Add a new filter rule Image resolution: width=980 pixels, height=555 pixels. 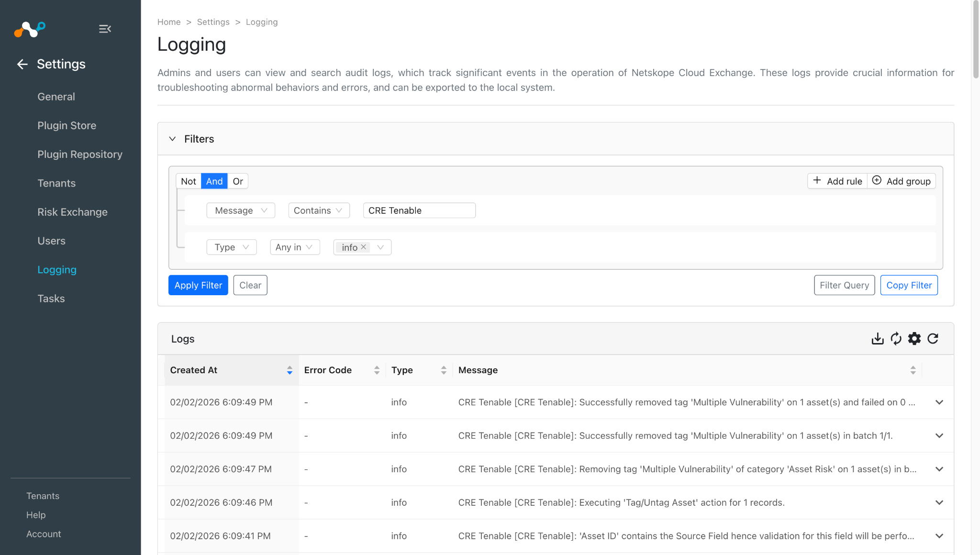837,181
